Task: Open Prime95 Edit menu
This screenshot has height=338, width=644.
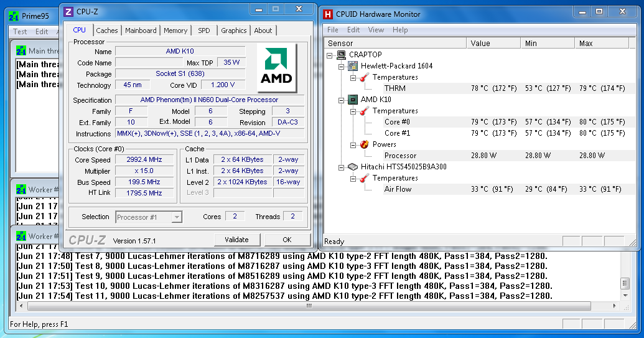Action: [x=42, y=32]
